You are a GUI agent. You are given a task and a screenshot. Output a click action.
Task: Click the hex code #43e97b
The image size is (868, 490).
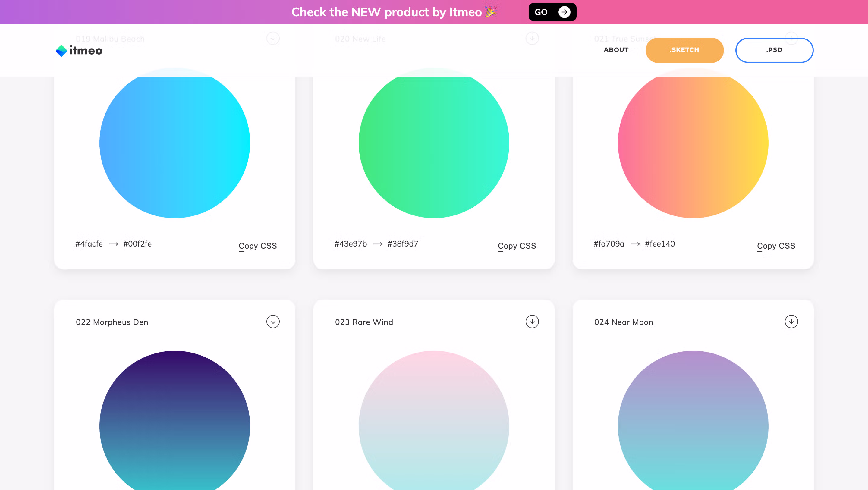click(351, 244)
